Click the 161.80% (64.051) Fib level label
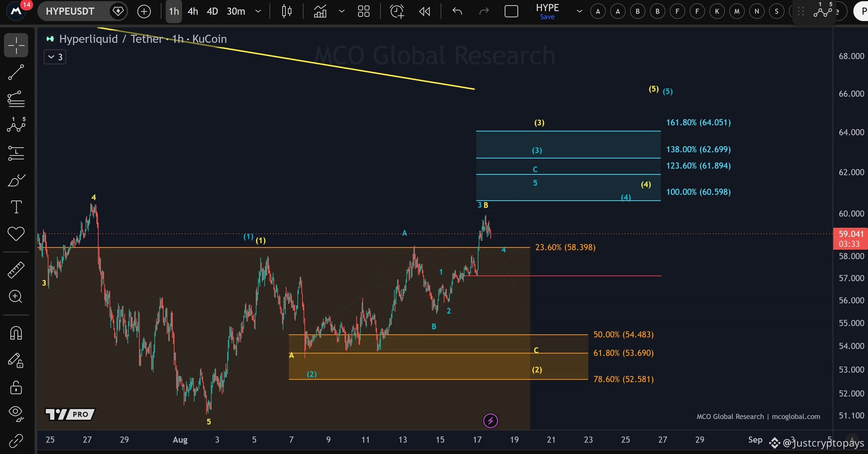Viewport: 868px width, 454px height. 698,123
